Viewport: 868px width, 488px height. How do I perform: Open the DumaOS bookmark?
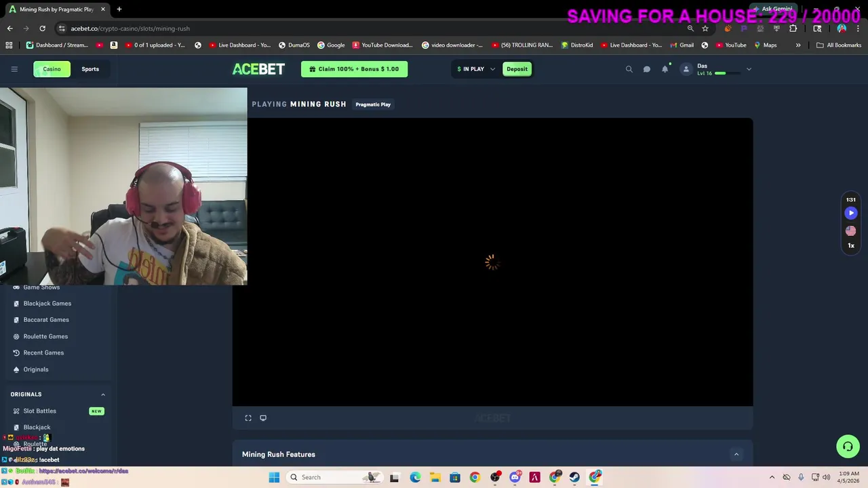(294, 45)
